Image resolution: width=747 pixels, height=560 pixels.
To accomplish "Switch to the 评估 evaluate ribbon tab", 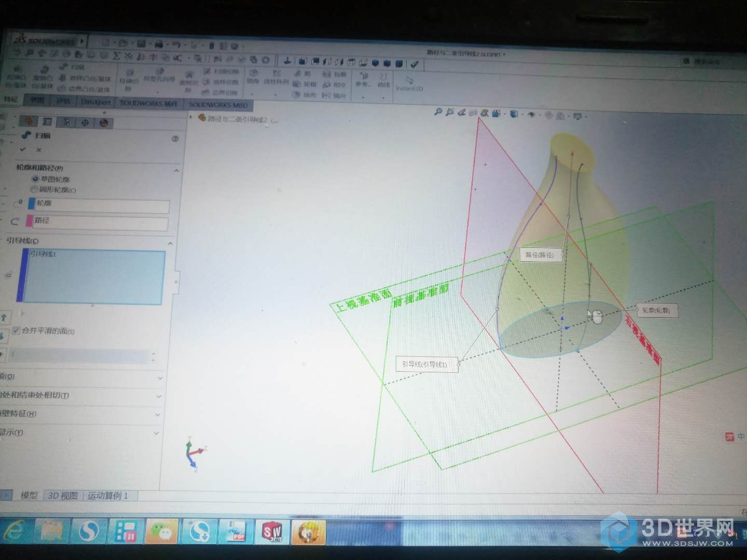I will 63,101.
